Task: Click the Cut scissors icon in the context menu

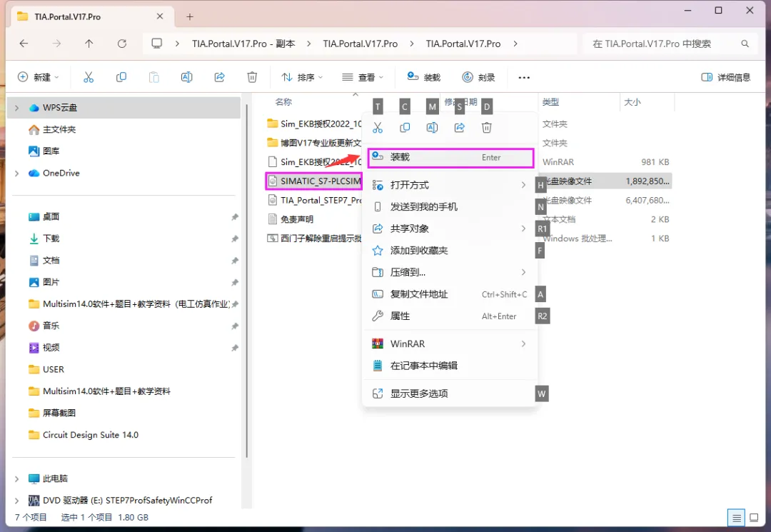Action: pos(378,128)
